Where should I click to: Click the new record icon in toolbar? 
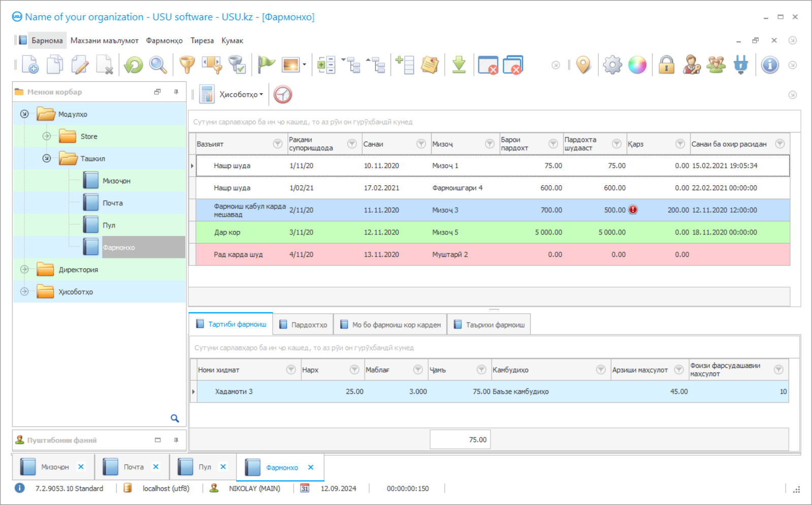30,65
